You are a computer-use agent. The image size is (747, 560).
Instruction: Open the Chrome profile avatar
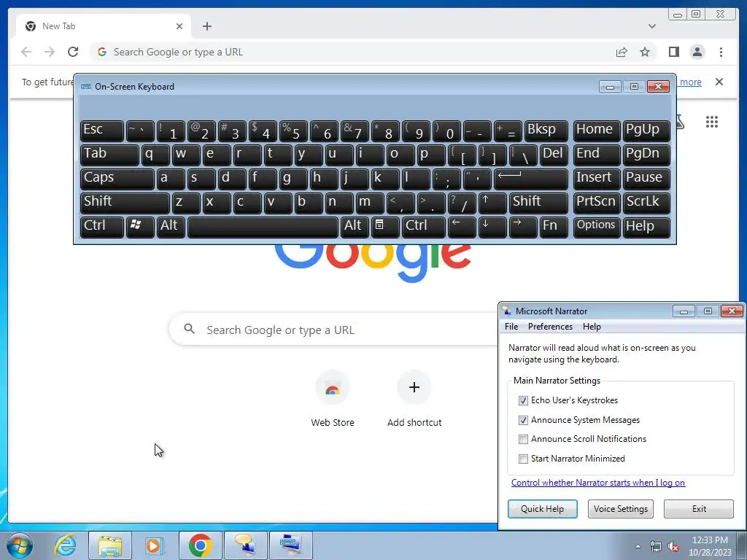click(x=697, y=52)
